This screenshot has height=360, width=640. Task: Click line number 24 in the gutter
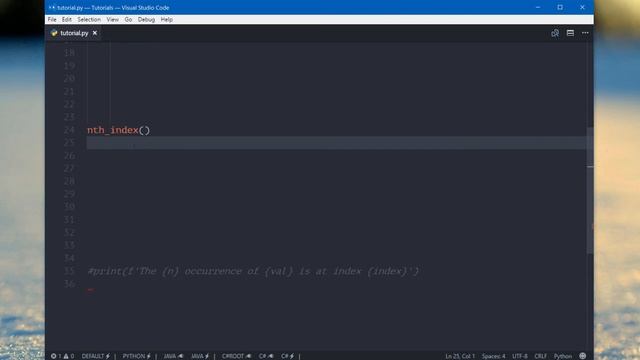(69, 130)
